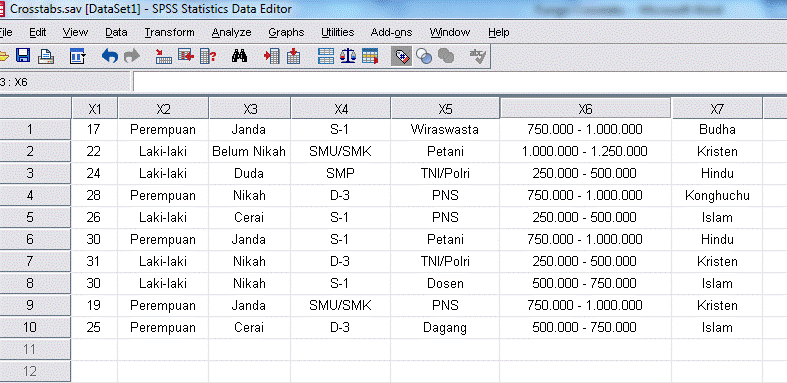Click the Cerai cell in row 5
Image resolution: width=787 pixels, height=383 pixels.
249,217
